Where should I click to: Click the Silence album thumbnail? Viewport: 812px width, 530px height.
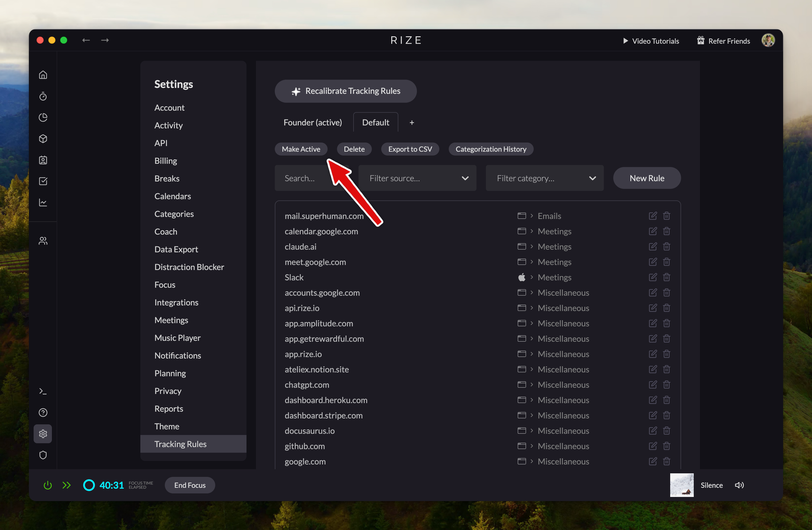[682, 485]
